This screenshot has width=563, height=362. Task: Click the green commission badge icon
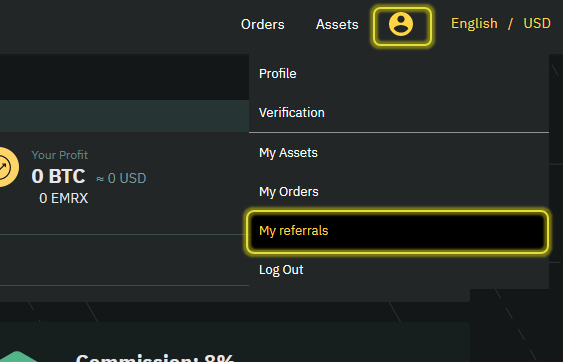coord(19,357)
